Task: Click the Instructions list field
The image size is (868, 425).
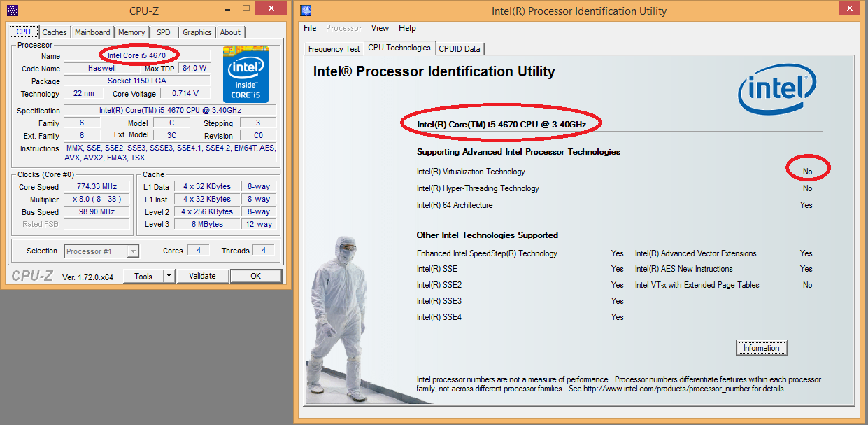Action: tap(170, 153)
